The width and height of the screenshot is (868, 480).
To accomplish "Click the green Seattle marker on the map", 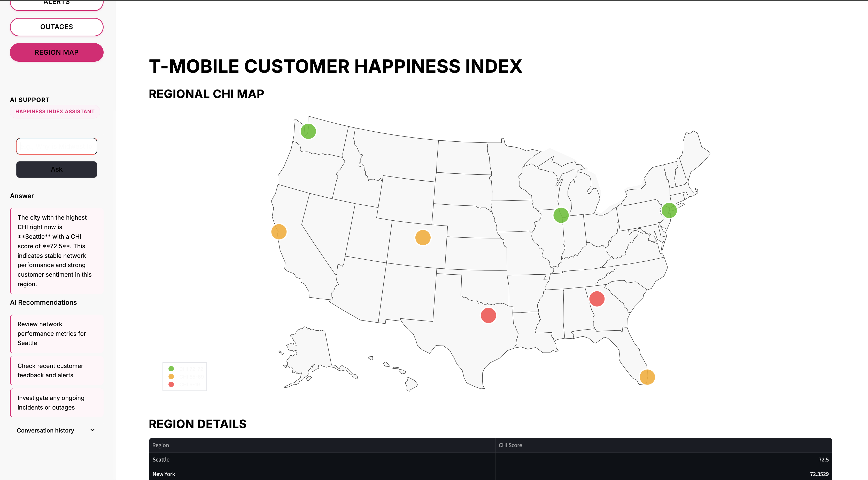I will click(308, 131).
